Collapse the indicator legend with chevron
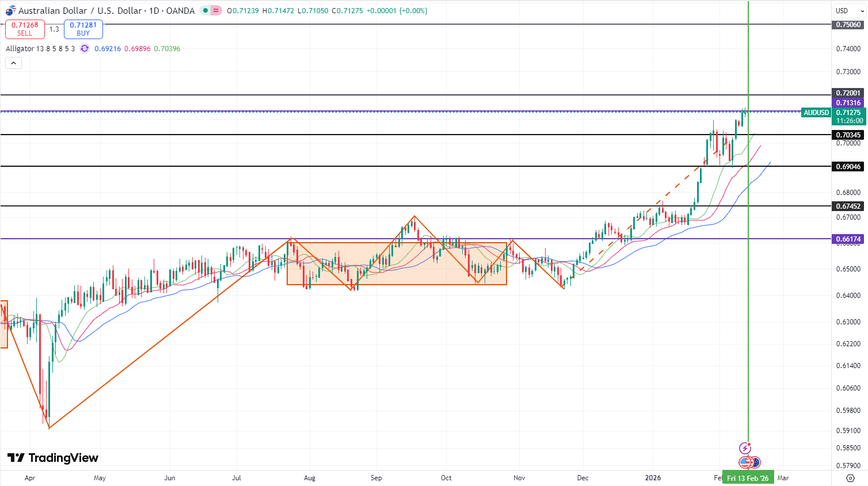The width and height of the screenshot is (868, 486). point(13,63)
